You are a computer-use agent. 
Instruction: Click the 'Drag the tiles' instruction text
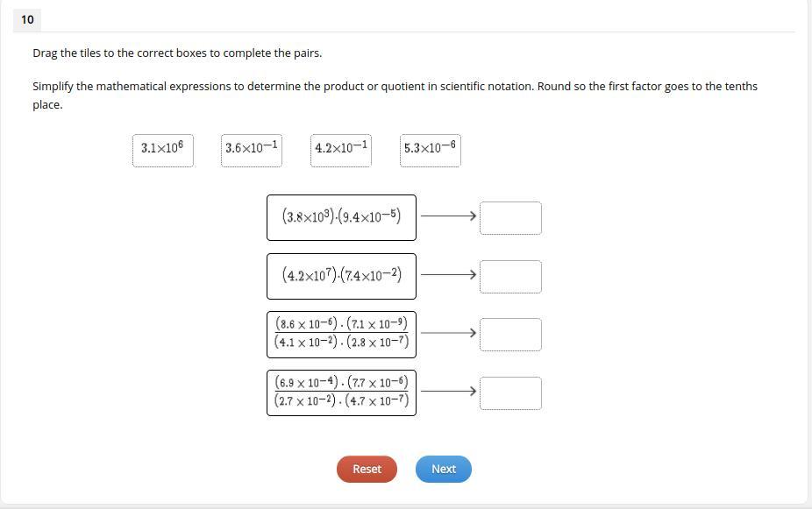pos(177,53)
